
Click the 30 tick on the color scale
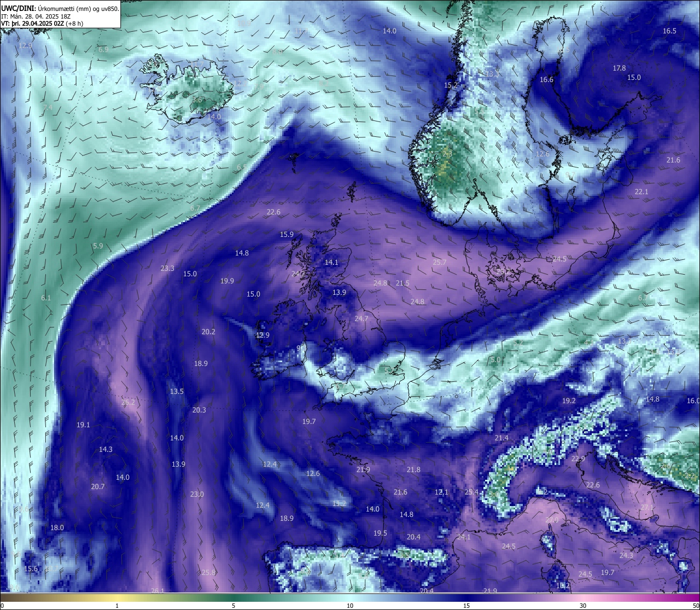point(583,606)
